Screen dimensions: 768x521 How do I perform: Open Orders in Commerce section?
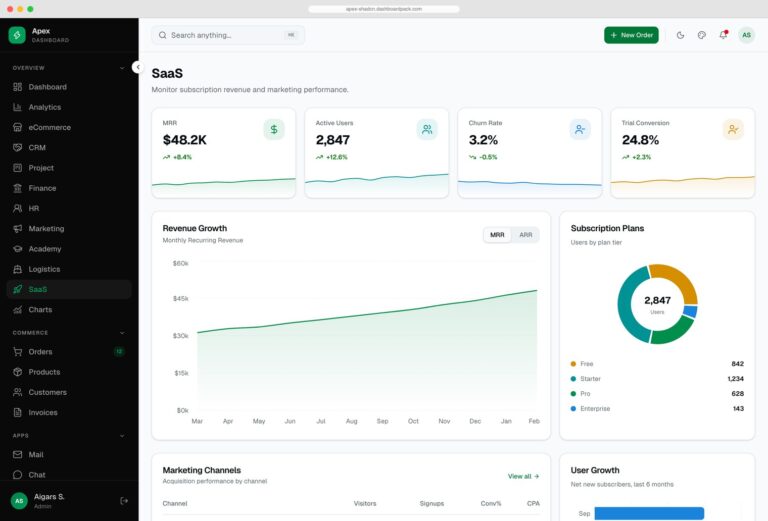[69, 352]
